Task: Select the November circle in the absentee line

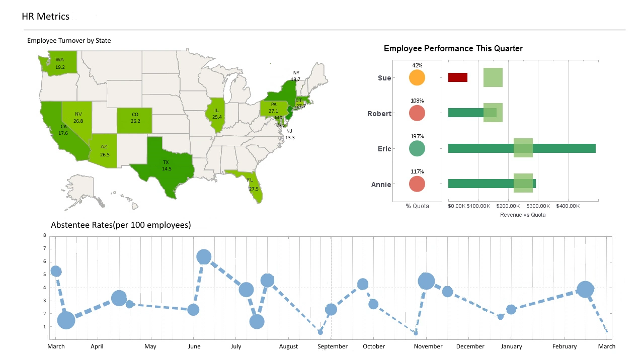Action: (427, 281)
